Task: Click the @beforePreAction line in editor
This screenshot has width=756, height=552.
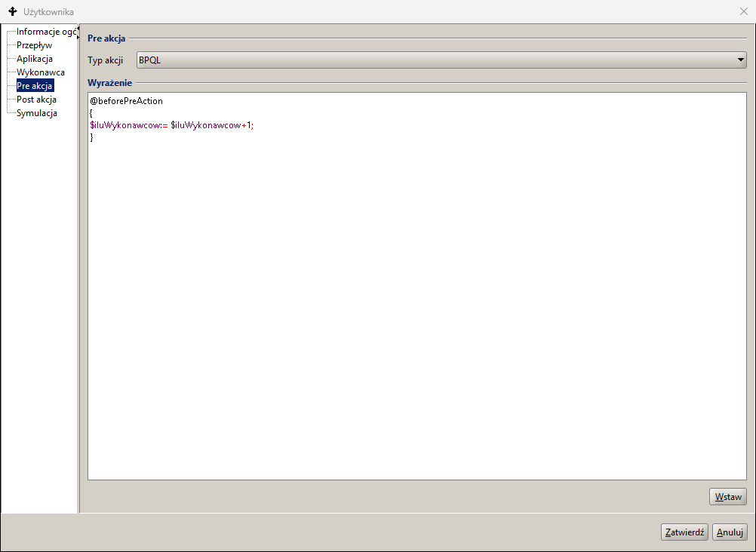Action: [126, 101]
